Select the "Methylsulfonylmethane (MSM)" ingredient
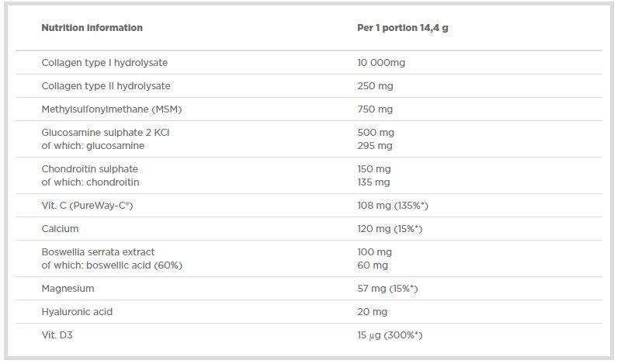 111,109
